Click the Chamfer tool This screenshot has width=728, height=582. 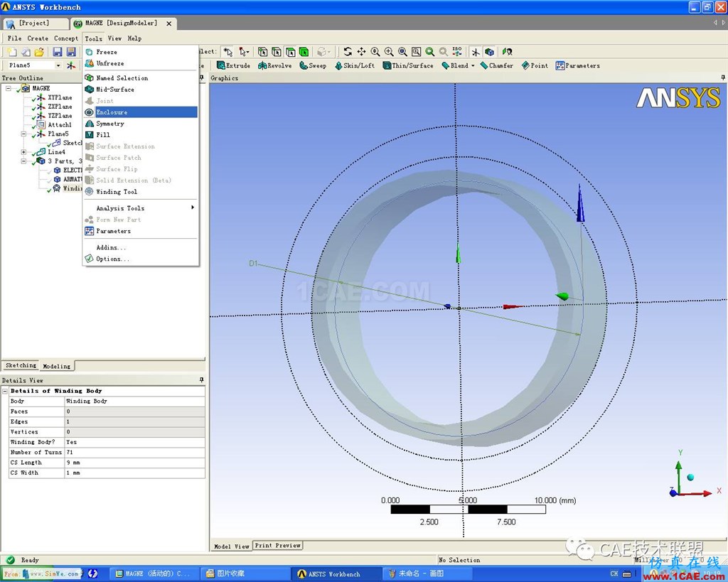(x=497, y=65)
